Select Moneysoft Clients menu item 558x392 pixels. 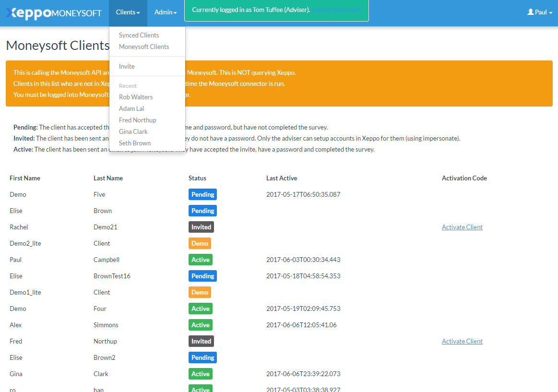pos(144,47)
